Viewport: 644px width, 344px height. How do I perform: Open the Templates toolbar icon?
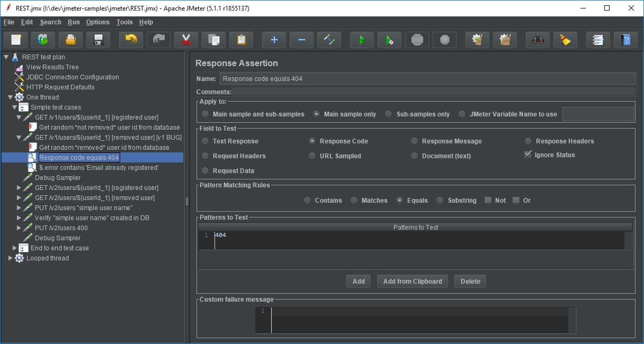43,40
